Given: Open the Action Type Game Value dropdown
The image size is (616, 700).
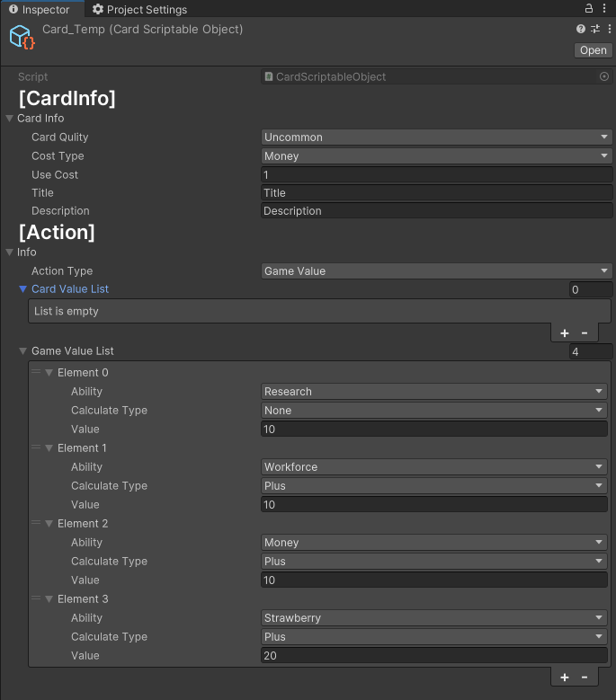Looking at the screenshot, I should [436, 271].
